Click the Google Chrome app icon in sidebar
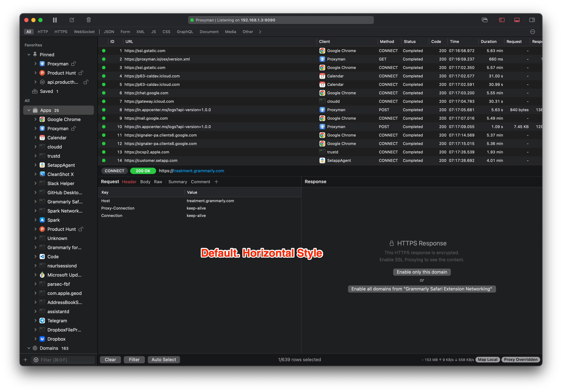 point(42,119)
